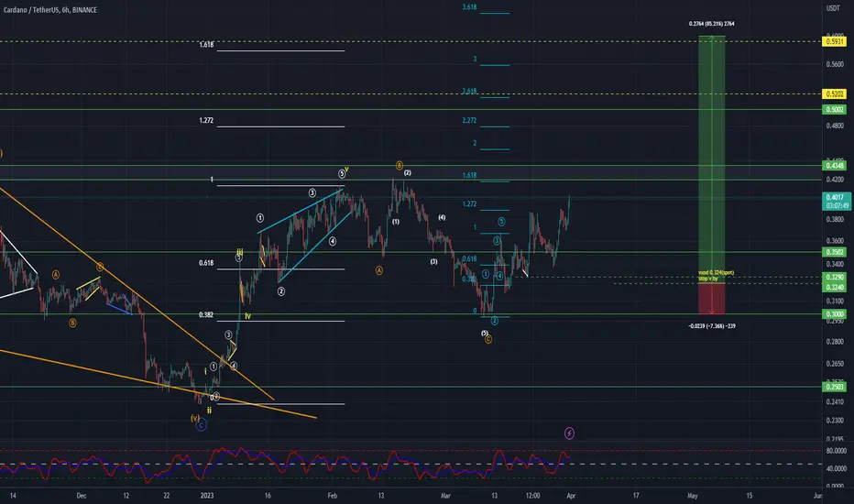Click the teal 2.618 Fibonacci extension label
Screen dimensions: 854x504
coord(469,91)
